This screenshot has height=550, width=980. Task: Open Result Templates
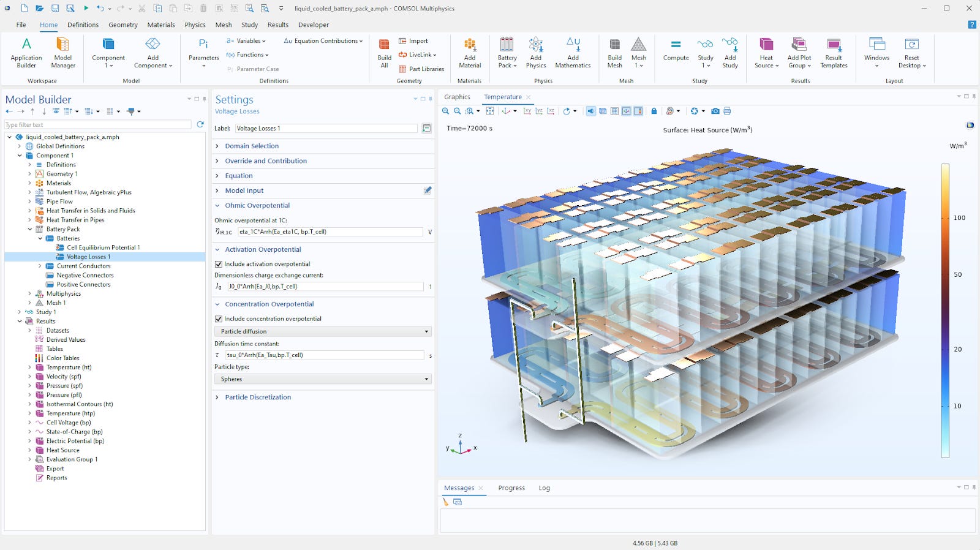tap(834, 53)
